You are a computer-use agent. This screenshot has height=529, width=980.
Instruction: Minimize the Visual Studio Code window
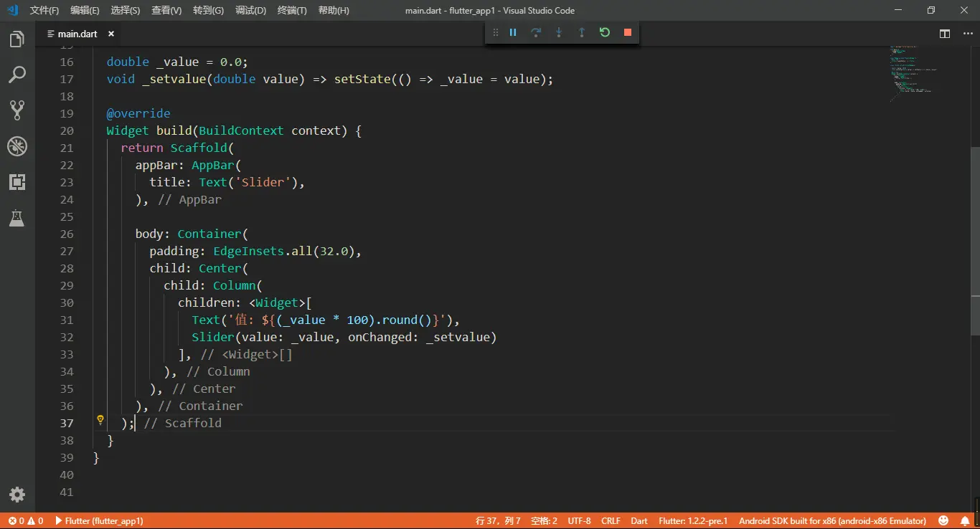[898, 10]
